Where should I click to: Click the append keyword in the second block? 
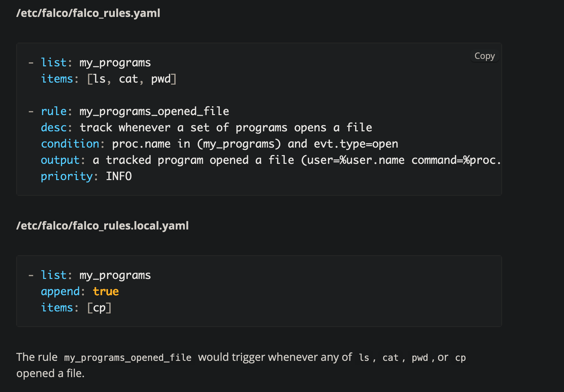pos(61,291)
